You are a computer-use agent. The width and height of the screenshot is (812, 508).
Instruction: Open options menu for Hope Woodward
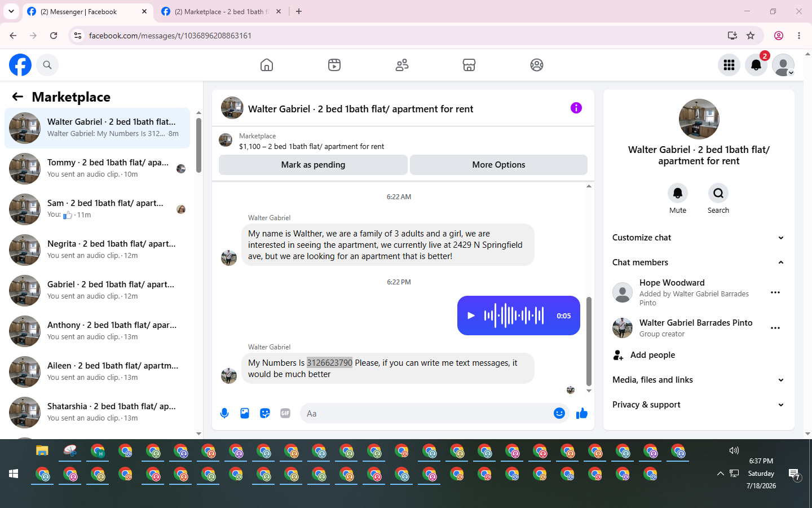pyautogui.click(x=775, y=292)
